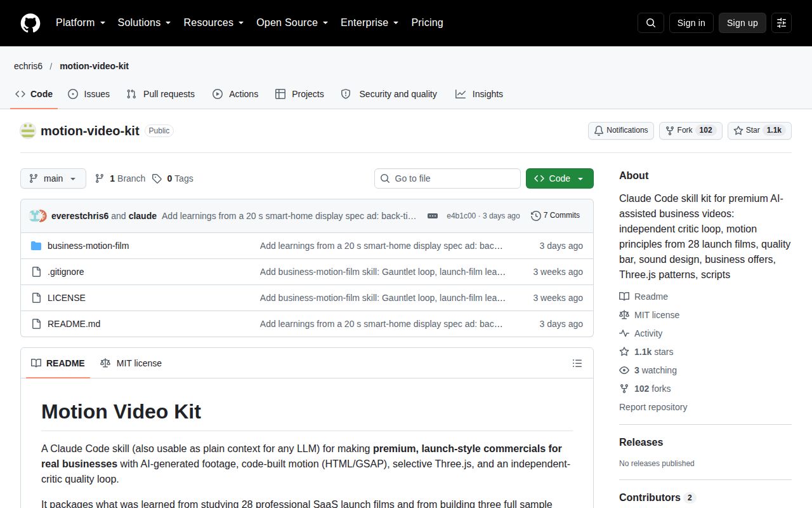Star the motion-video-kit repository
The width and height of the screenshot is (812, 508).
759,131
